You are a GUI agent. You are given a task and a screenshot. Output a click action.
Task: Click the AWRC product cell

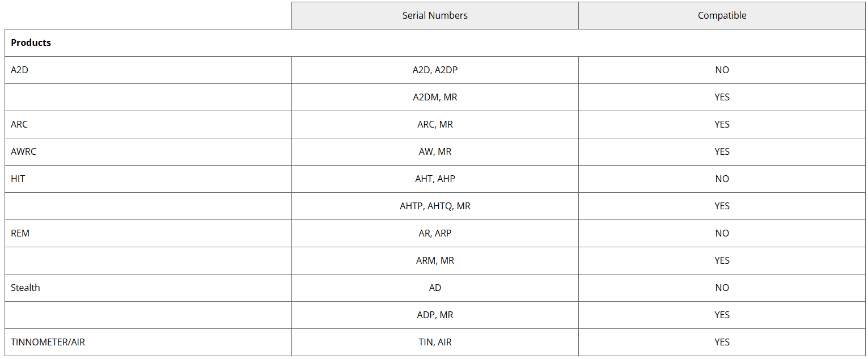coord(24,152)
